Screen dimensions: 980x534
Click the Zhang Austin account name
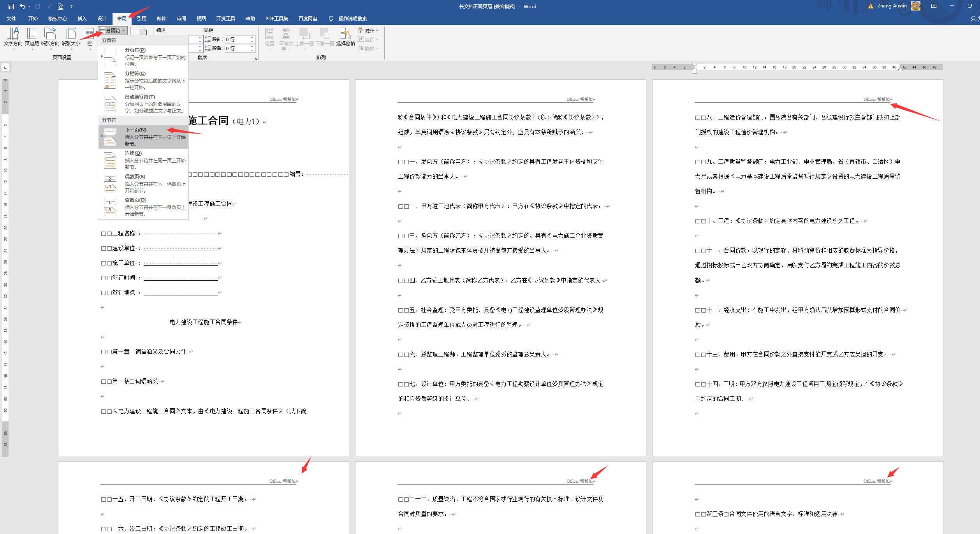pos(892,6)
